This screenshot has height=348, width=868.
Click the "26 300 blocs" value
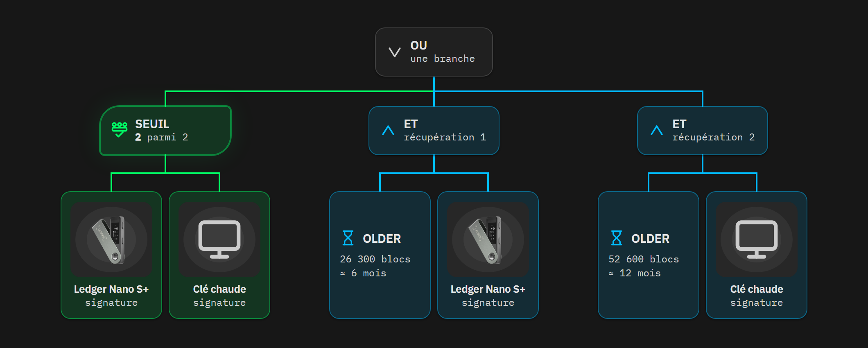point(375,259)
